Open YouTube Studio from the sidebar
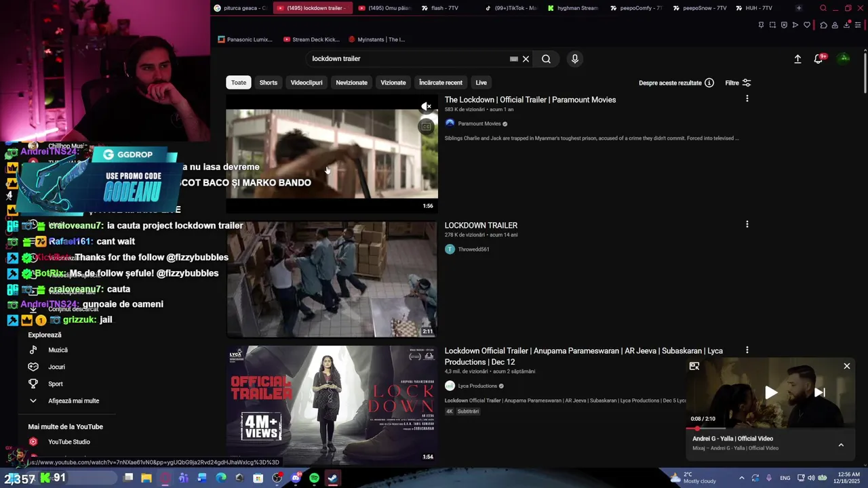Viewport: 868px width, 488px height. point(68,442)
